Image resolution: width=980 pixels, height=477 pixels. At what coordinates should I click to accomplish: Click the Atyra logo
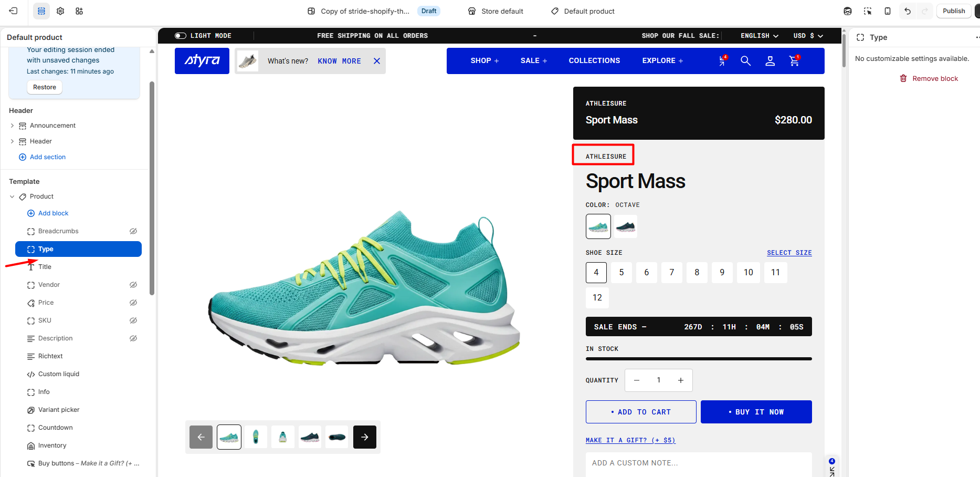[x=202, y=61]
